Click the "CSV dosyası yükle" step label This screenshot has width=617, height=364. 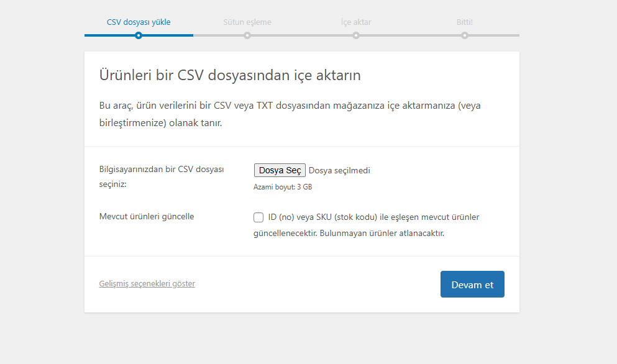pos(139,22)
